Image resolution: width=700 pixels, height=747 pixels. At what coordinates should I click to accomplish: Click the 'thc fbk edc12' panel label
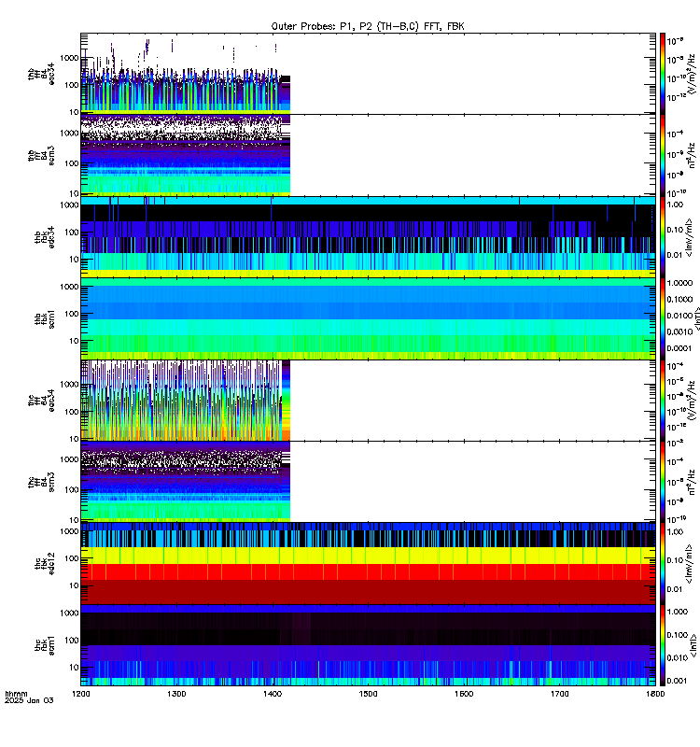[x=45, y=564]
